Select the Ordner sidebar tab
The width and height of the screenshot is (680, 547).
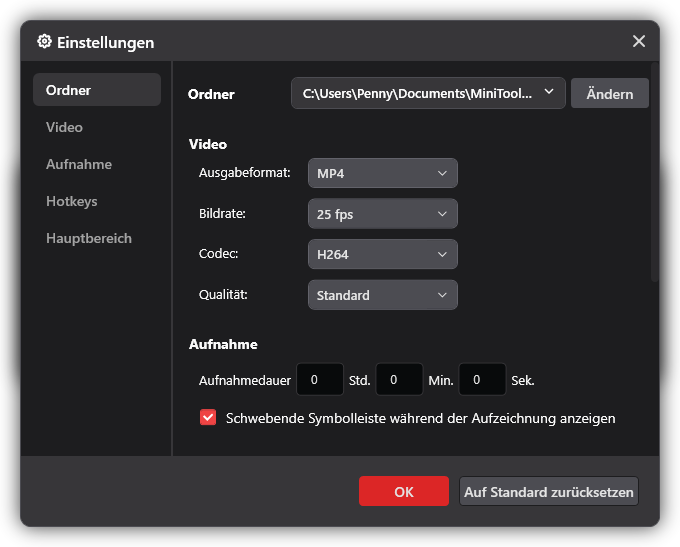97,90
